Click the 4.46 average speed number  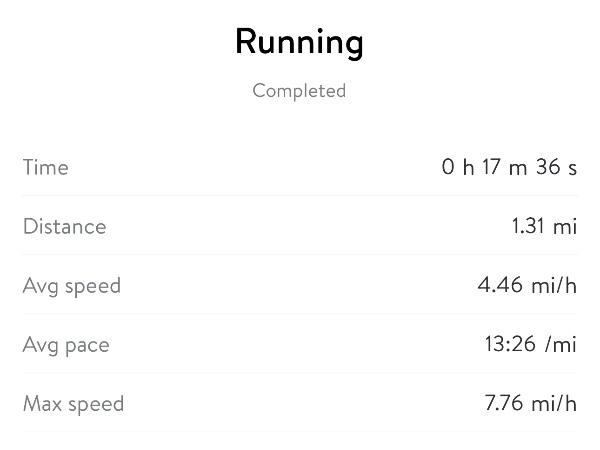[500, 286]
